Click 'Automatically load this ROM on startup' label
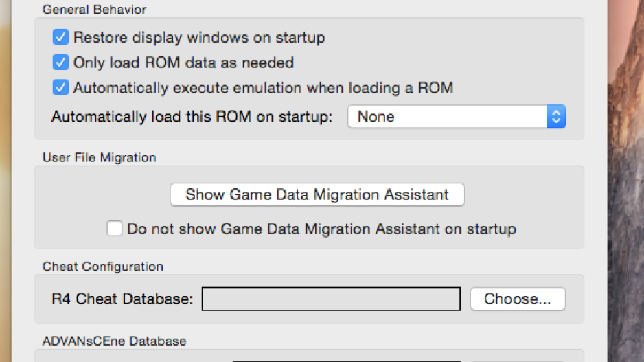Screen dimensions: 644x362 click(192, 117)
